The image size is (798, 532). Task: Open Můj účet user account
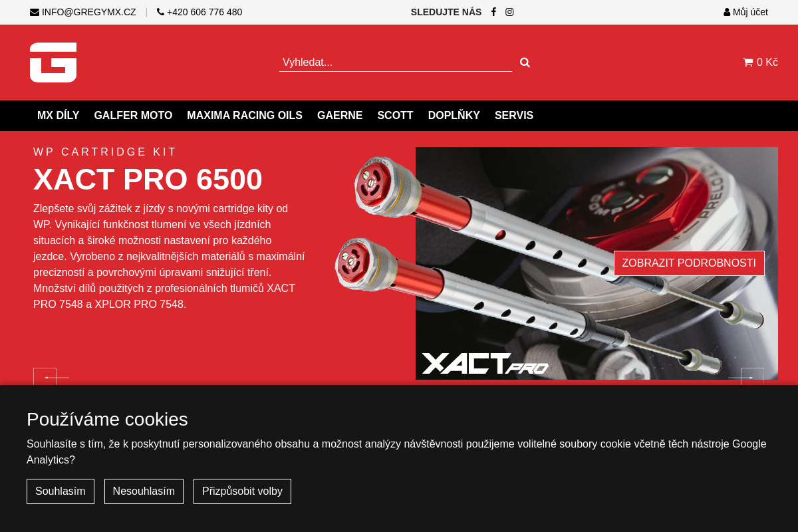pos(745,12)
